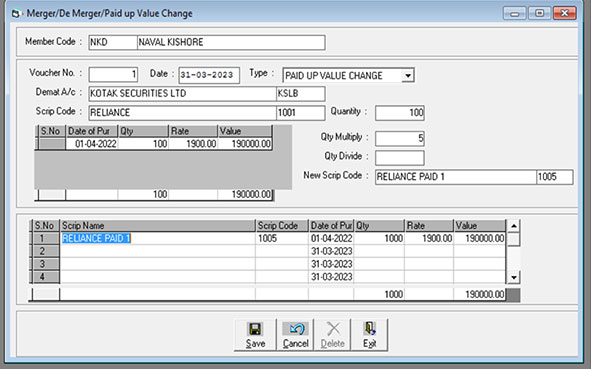Screen dimensions: 591x369
Task: Click the 1005 scrip code cell in lower grid
Action: coord(282,238)
